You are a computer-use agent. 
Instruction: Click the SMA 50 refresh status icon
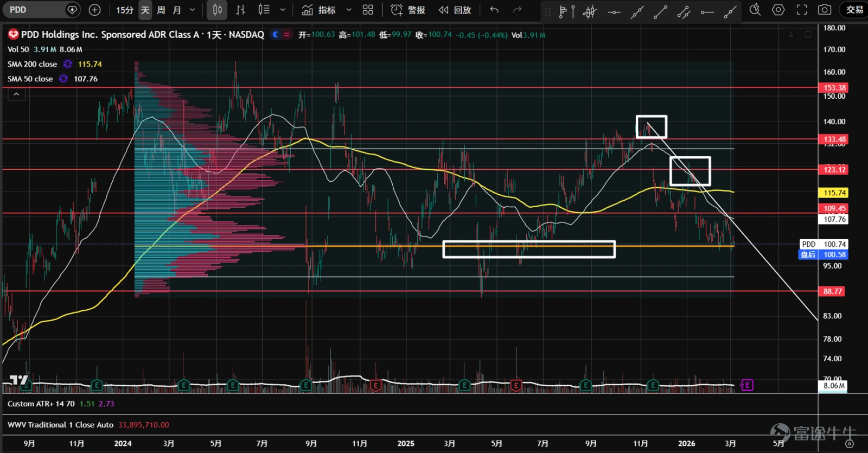(63, 79)
